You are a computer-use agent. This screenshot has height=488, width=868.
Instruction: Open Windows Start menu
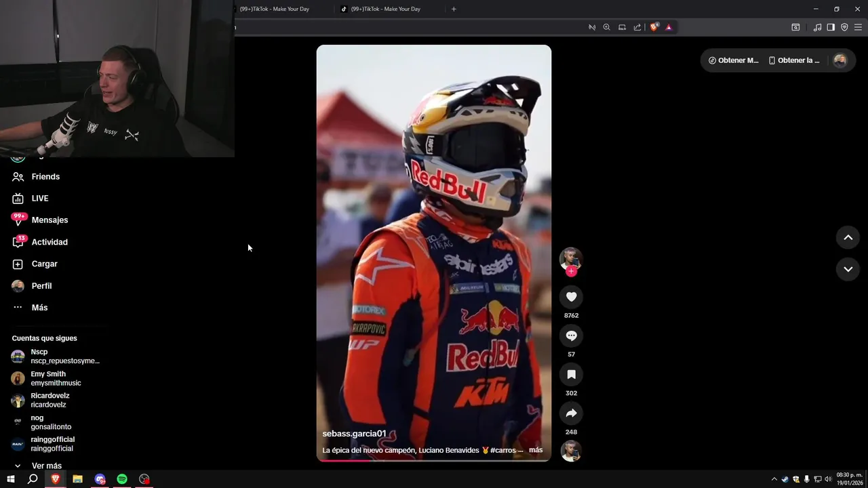coord(11,479)
